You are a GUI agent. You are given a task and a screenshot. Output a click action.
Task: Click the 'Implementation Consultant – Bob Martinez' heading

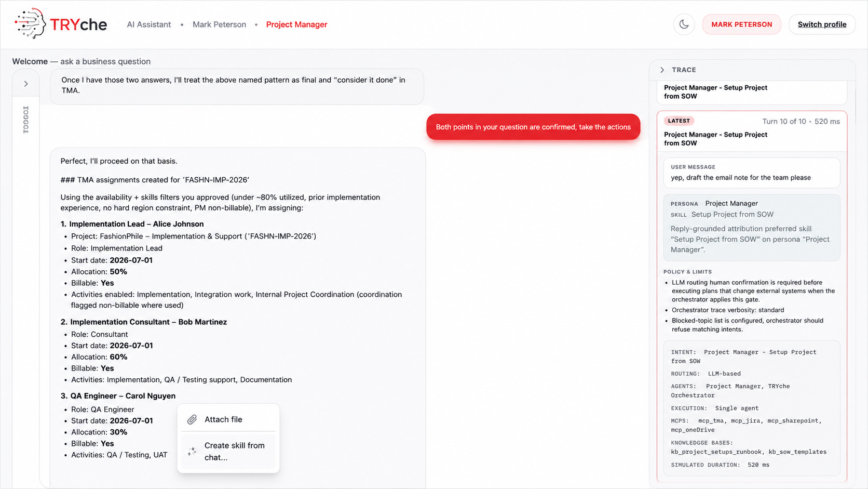point(143,322)
